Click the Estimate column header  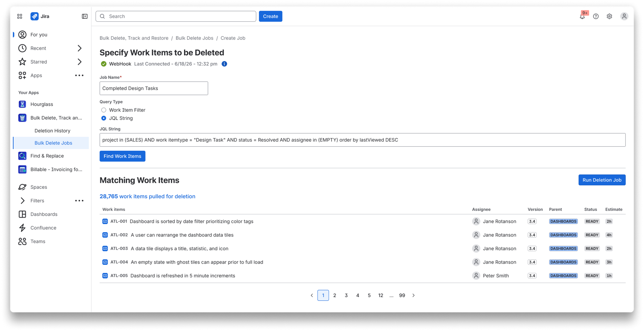[614, 210]
